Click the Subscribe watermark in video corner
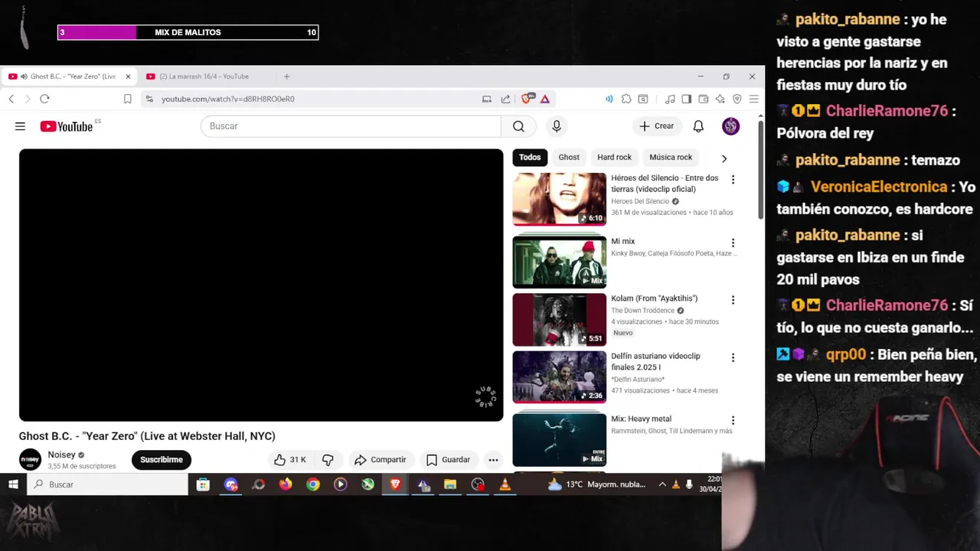980x551 pixels. (x=485, y=397)
